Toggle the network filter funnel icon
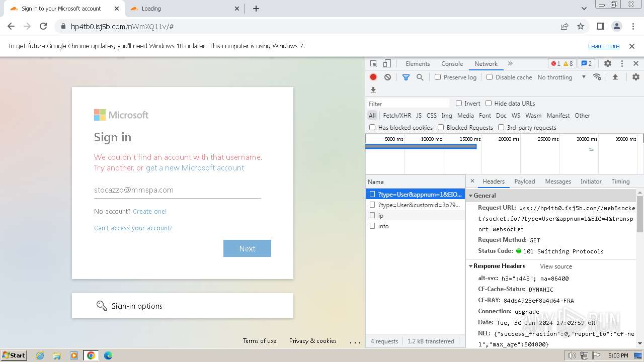The image size is (644, 362). [x=406, y=77]
